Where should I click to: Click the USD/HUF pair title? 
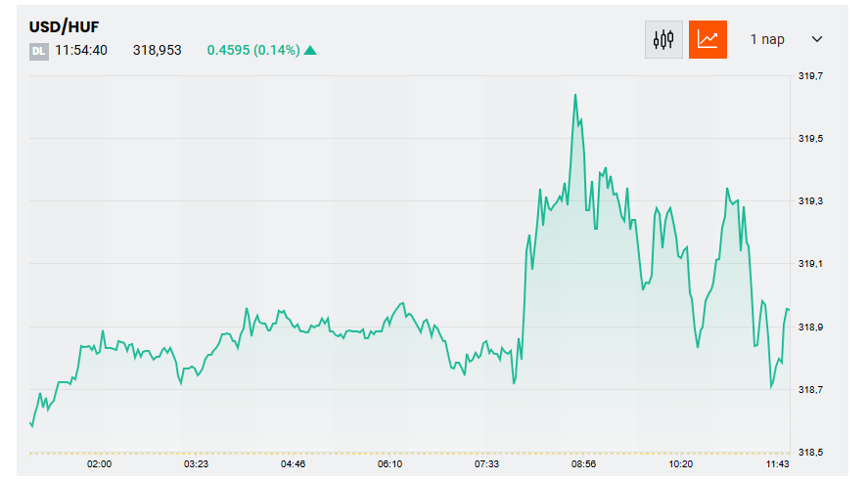pyautogui.click(x=65, y=26)
